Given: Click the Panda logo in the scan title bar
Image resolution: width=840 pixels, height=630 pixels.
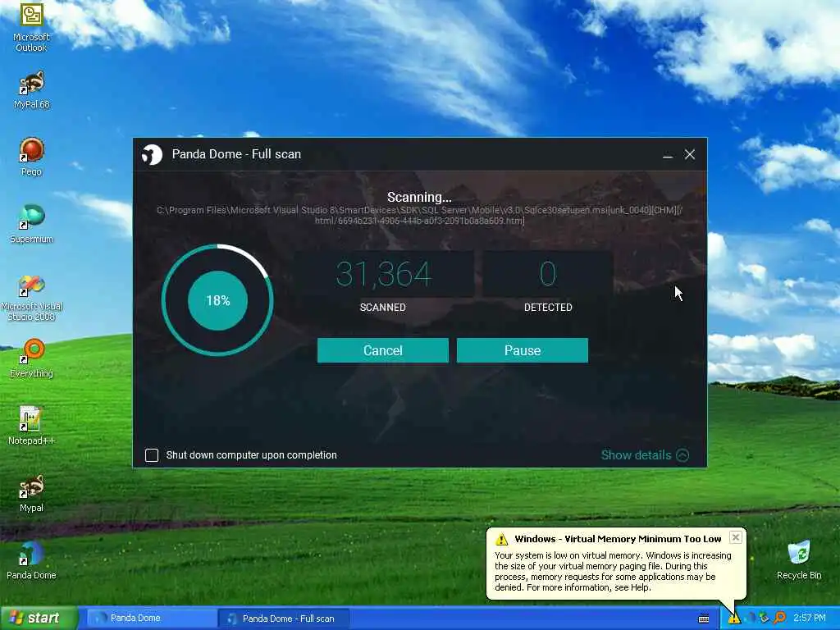Looking at the screenshot, I should tap(152, 154).
